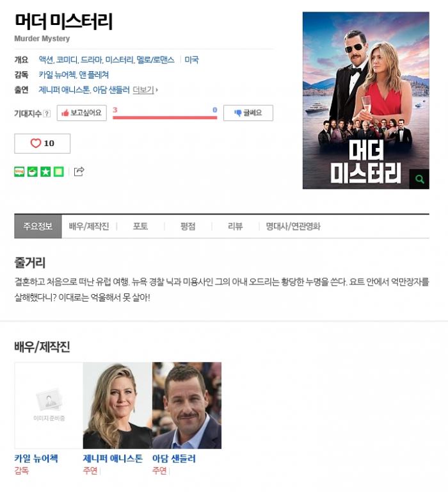Open the external share arrow icon

click(79, 171)
